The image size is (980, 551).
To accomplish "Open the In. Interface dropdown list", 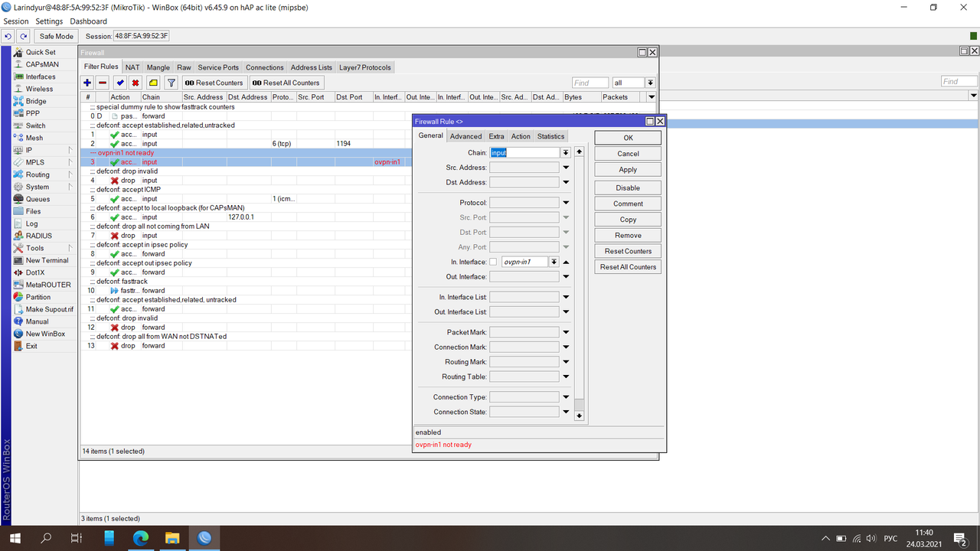I will click(554, 262).
